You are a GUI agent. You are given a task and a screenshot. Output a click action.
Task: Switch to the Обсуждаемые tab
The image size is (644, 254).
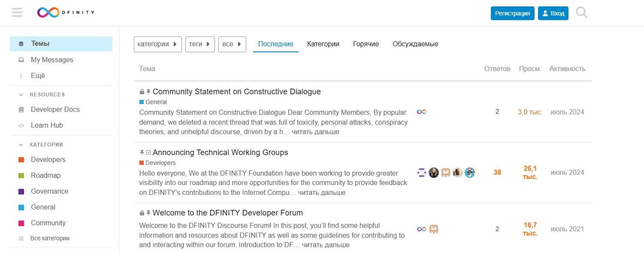coord(415,44)
